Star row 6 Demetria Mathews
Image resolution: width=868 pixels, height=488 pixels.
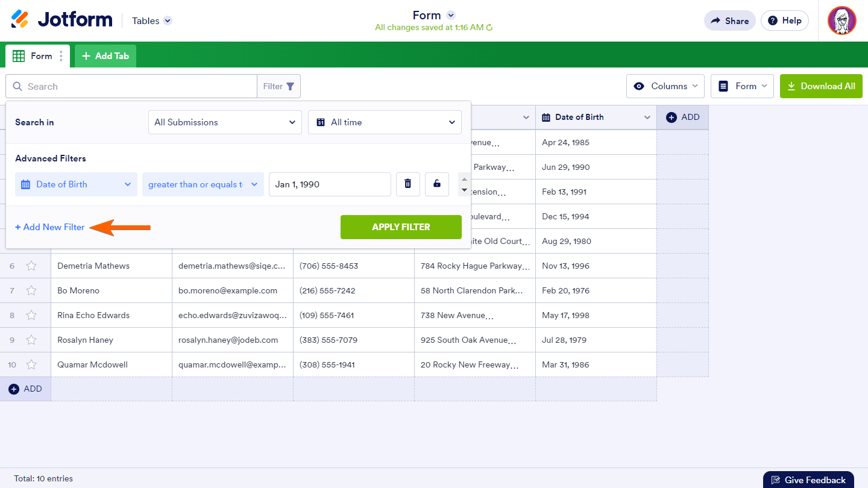point(31,266)
